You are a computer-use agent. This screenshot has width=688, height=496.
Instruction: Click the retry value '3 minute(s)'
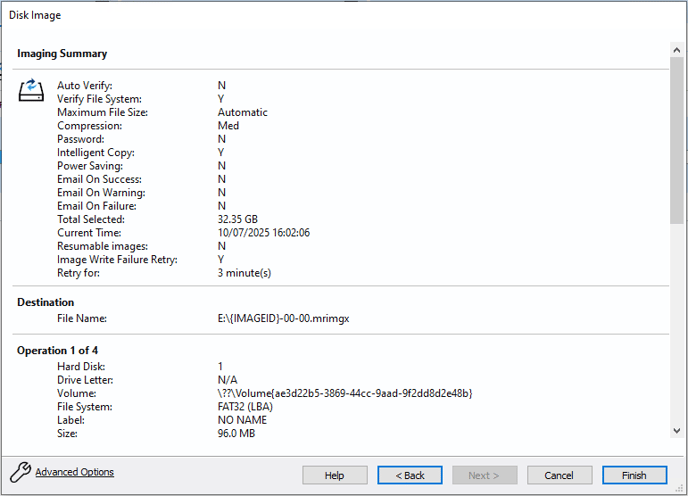(244, 273)
